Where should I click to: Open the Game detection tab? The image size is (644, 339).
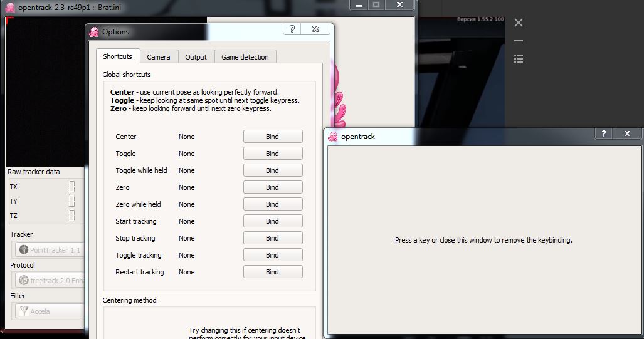[245, 57]
